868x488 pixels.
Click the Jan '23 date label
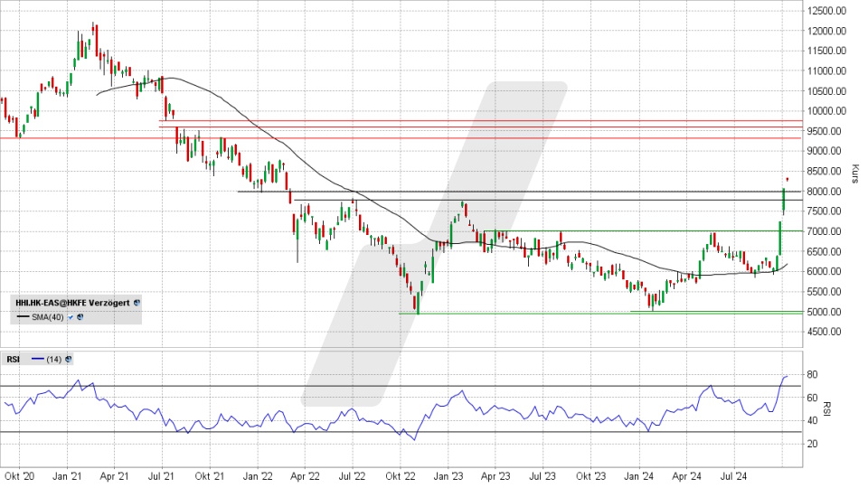coord(448,476)
